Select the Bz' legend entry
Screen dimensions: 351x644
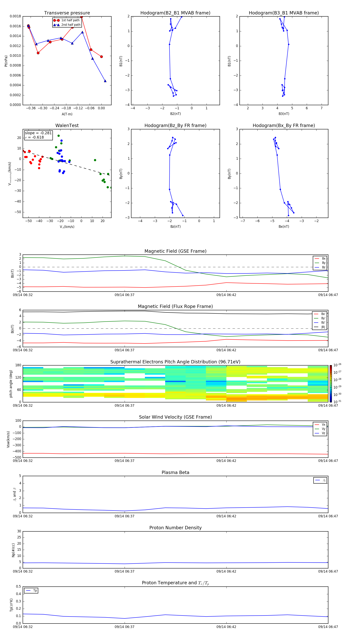pyautogui.click(x=320, y=323)
